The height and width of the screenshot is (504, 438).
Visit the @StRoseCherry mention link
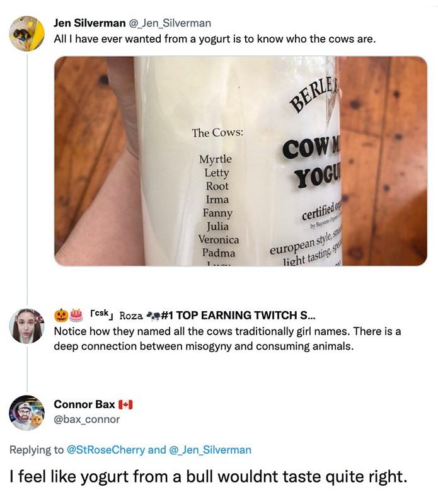105,450
